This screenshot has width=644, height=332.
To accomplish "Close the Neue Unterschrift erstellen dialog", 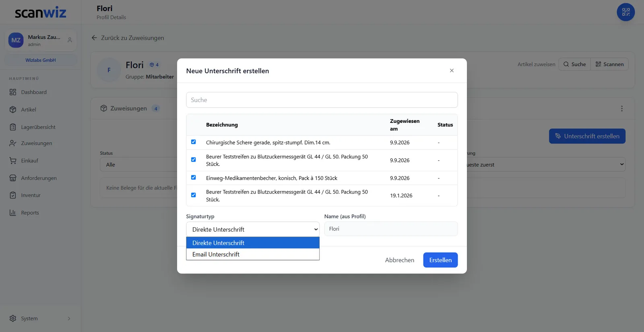I will [x=452, y=71].
